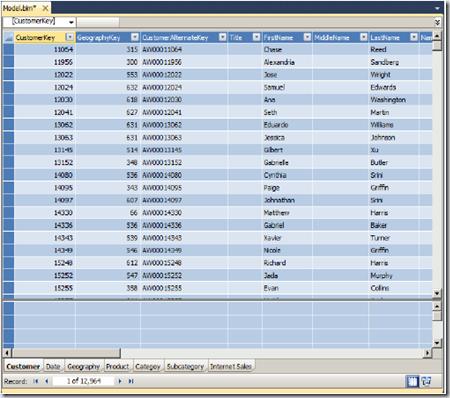Open the FirstName column filter dropdown

[307, 37]
